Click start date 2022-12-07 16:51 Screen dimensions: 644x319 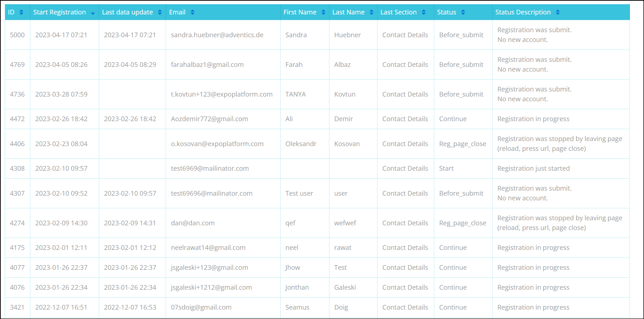point(61,307)
